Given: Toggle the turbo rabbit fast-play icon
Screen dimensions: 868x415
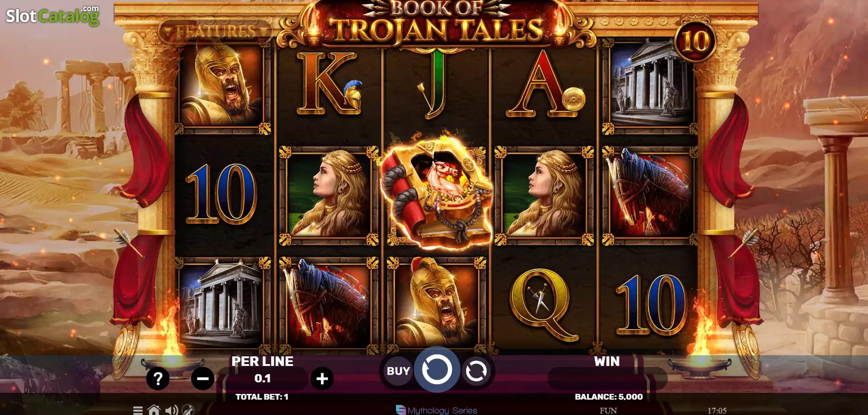Looking at the screenshot, I should 188,410.
